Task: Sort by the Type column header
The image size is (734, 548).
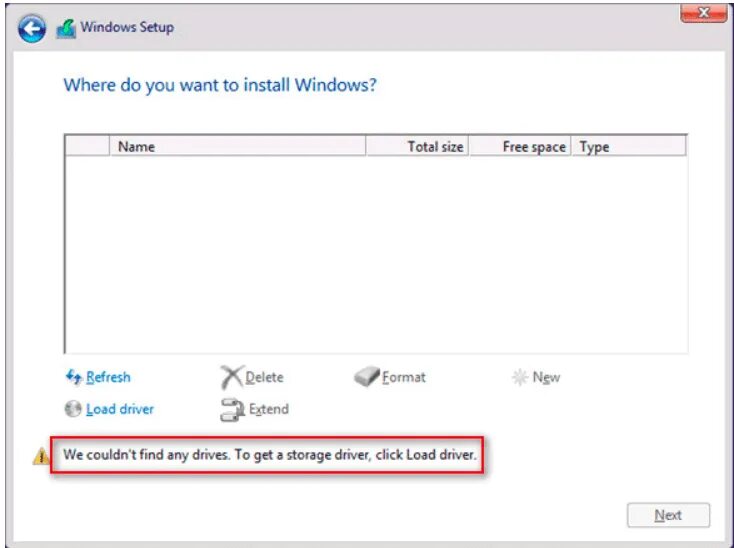Action: pyautogui.click(x=629, y=146)
